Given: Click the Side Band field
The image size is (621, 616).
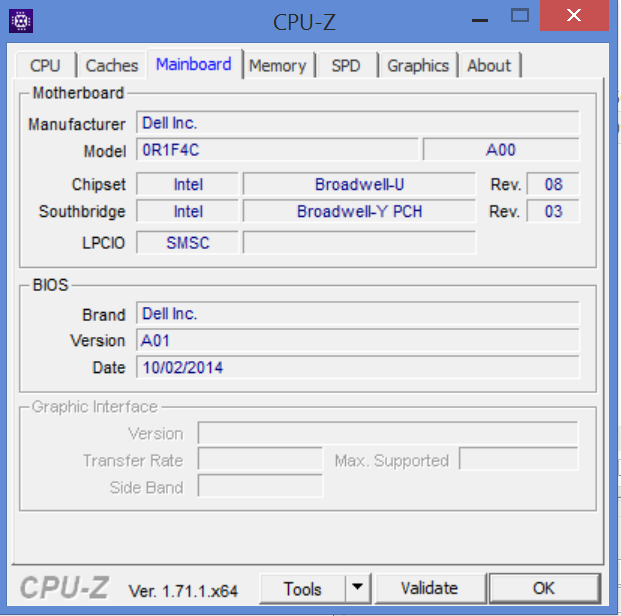Looking at the screenshot, I should tap(260, 486).
